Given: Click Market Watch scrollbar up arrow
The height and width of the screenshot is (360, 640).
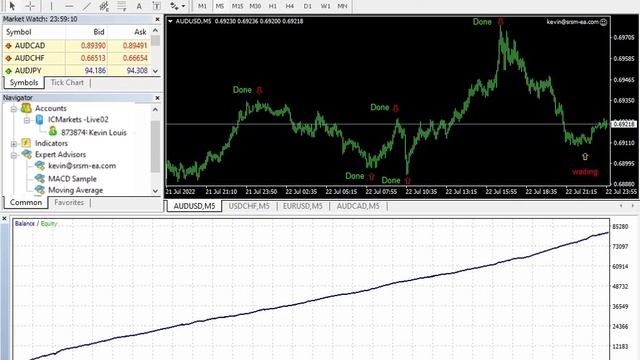Looking at the screenshot, I should (x=156, y=31).
